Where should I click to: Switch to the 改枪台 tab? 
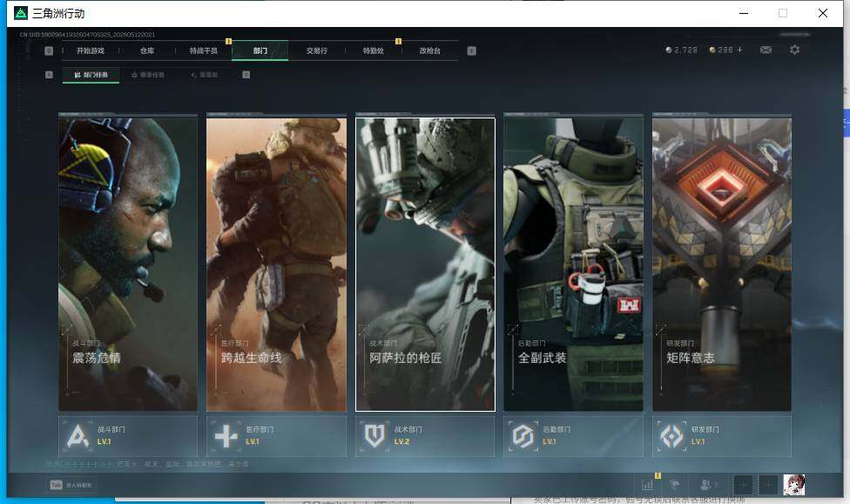click(430, 50)
